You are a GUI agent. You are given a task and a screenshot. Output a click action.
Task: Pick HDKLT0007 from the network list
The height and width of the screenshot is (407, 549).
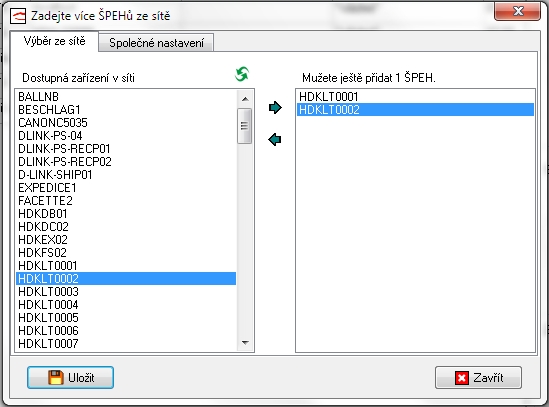pyautogui.click(x=126, y=344)
